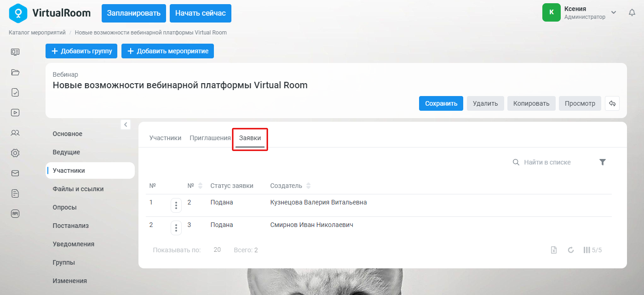
Task: Change rows-per-page value 20
Action: (x=217, y=250)
